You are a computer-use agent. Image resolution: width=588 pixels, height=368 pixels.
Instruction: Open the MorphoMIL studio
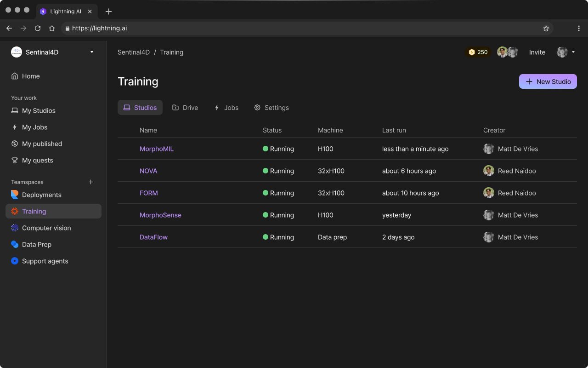pyautogui.click(x=157, y=149)
